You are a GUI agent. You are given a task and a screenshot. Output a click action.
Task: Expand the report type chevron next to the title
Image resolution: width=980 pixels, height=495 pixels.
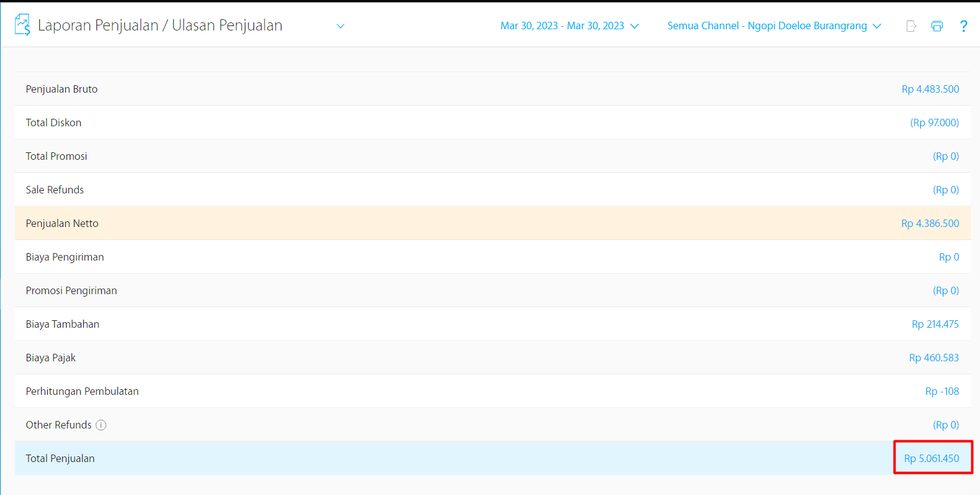[341, 26]
